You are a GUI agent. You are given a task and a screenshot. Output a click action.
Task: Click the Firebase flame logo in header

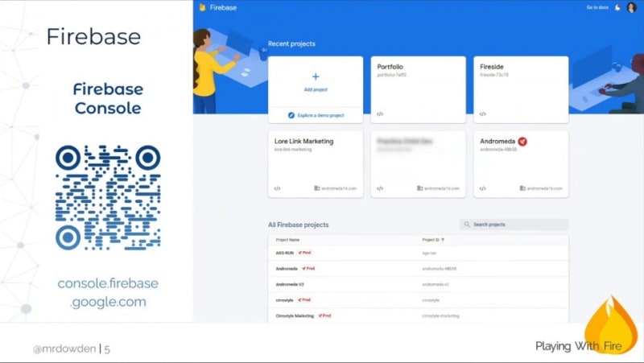click(x=202, y=7)
